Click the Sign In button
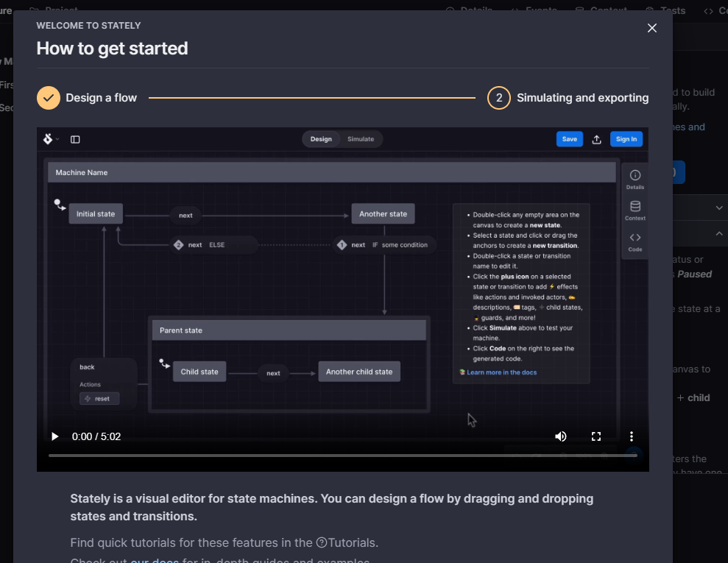728x563 pixels. [x=626, y=138]
